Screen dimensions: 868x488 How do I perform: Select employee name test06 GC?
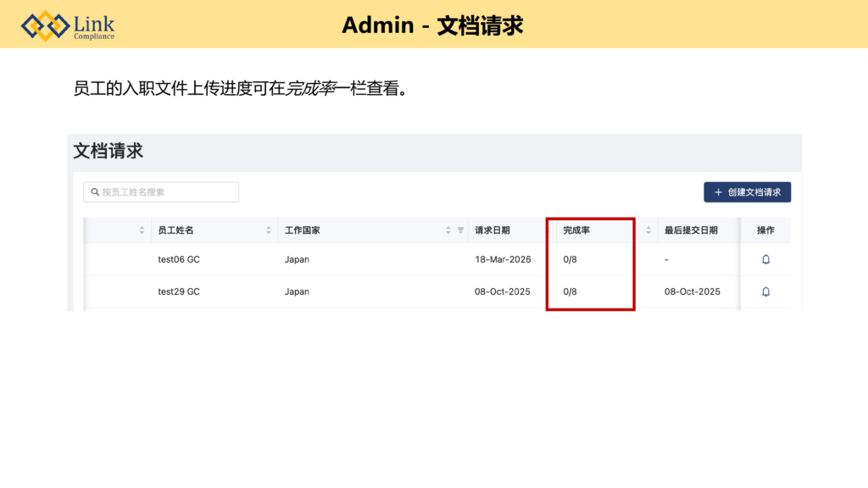pyautogui.click(x=179, y=259)
